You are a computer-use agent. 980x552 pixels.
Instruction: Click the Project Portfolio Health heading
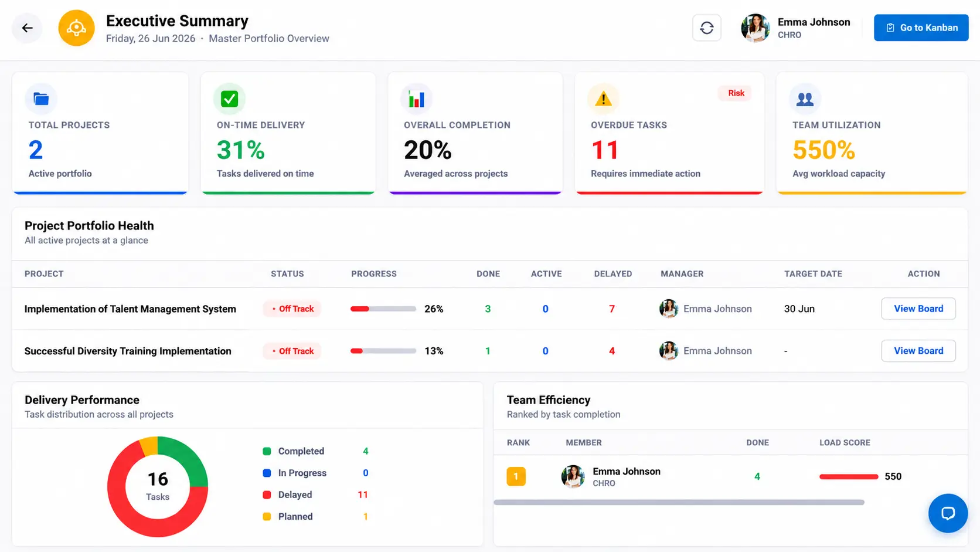pos(89,226)
